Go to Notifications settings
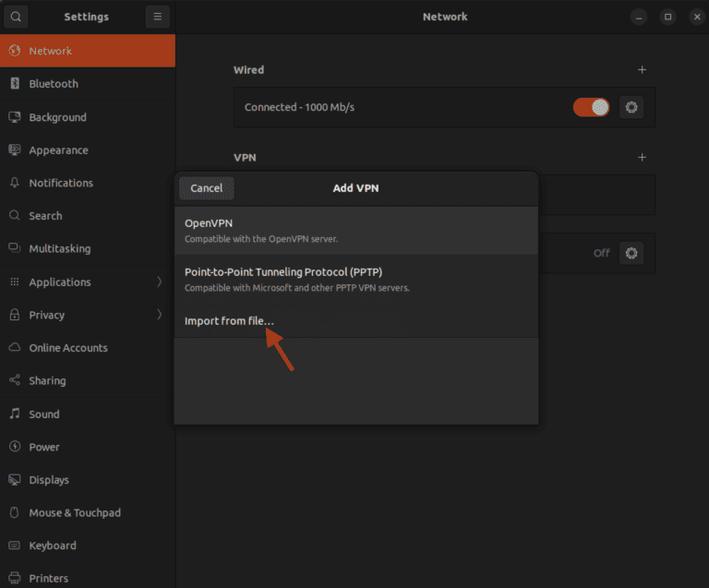 [x=61, y=183]
